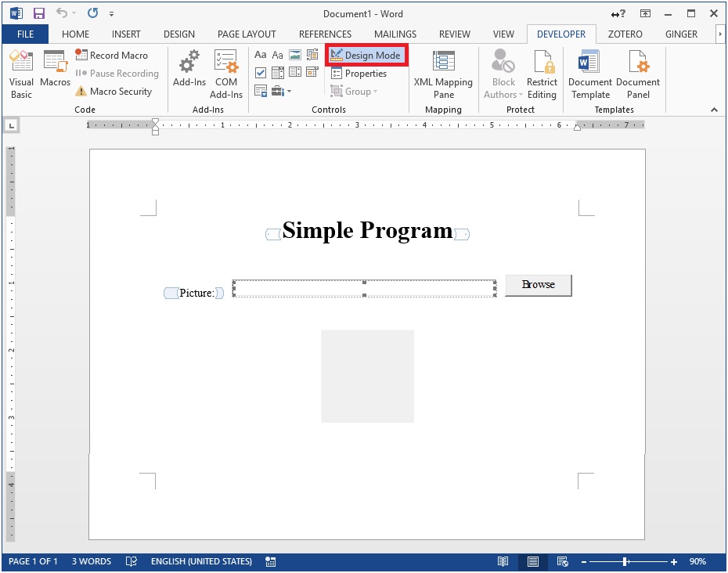Expand the Legacy Tools dropdown
The image size is (728, 573).
281,92
